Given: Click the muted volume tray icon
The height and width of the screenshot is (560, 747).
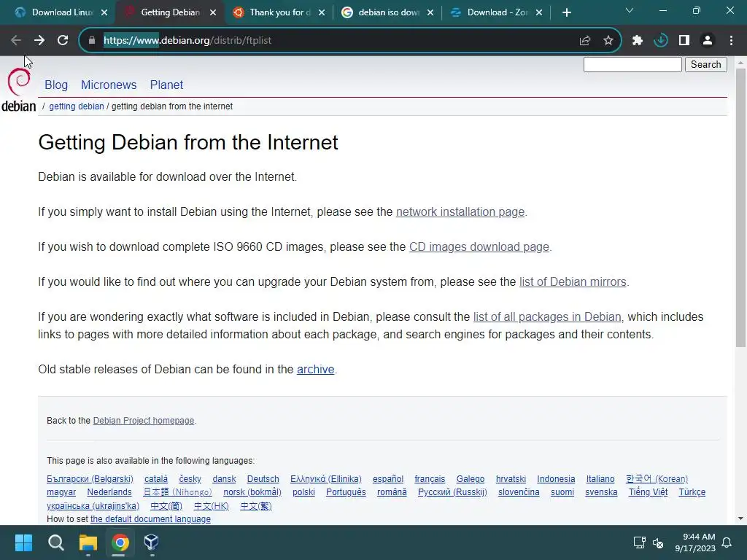Looking at the screenshot, I should tap(658, 542).
